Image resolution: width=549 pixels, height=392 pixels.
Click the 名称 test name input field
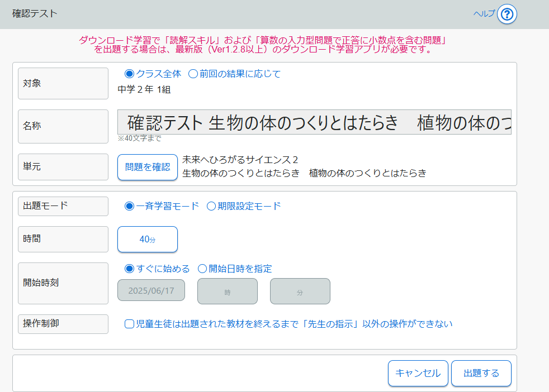(314, 122)
